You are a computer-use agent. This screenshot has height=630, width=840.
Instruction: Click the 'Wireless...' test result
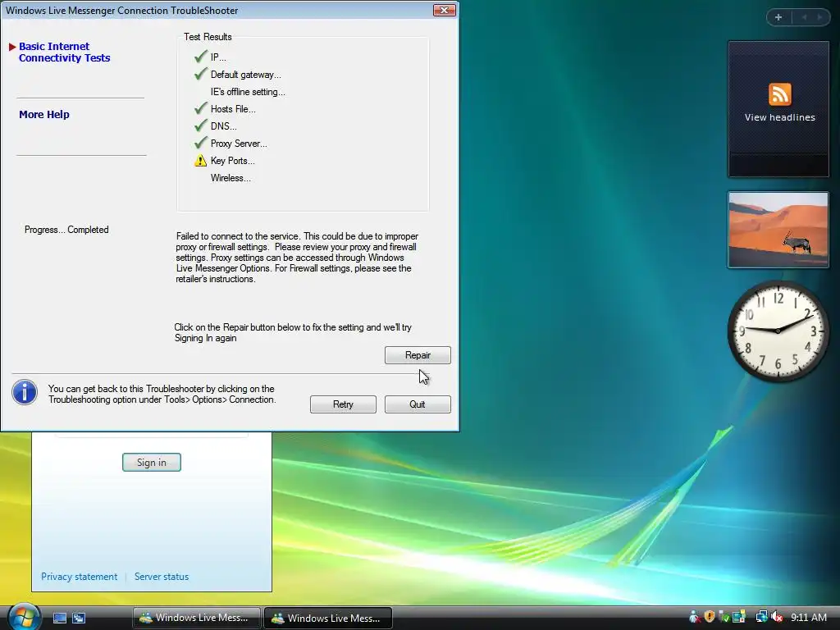point(231,177)
